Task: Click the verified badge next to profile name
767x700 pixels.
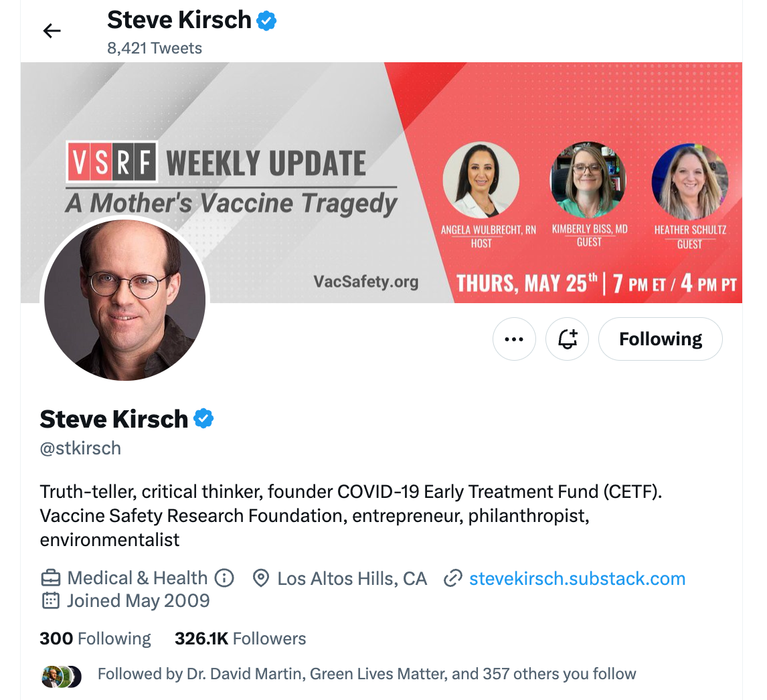Action: coord(203,419)
